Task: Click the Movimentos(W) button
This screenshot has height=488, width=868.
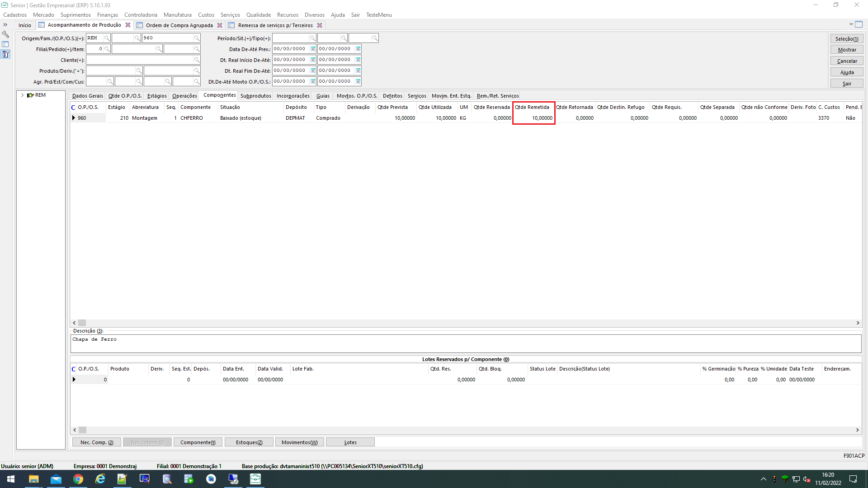Action: coord(299,442)
